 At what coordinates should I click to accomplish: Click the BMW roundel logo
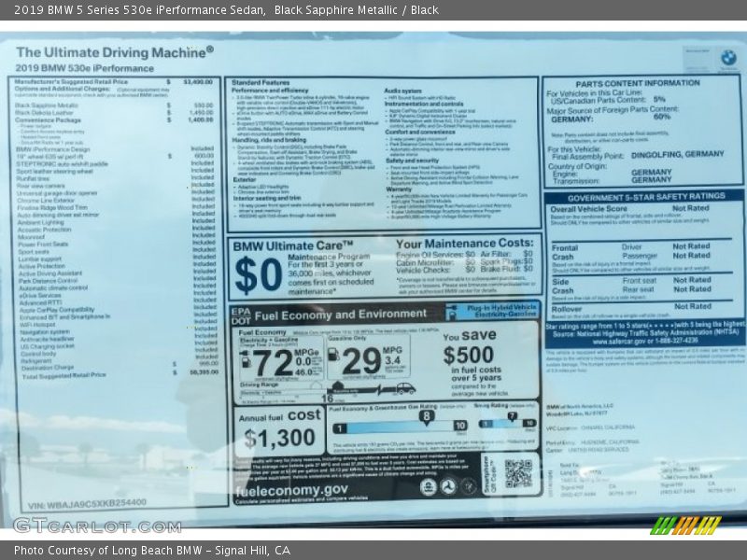728,58
